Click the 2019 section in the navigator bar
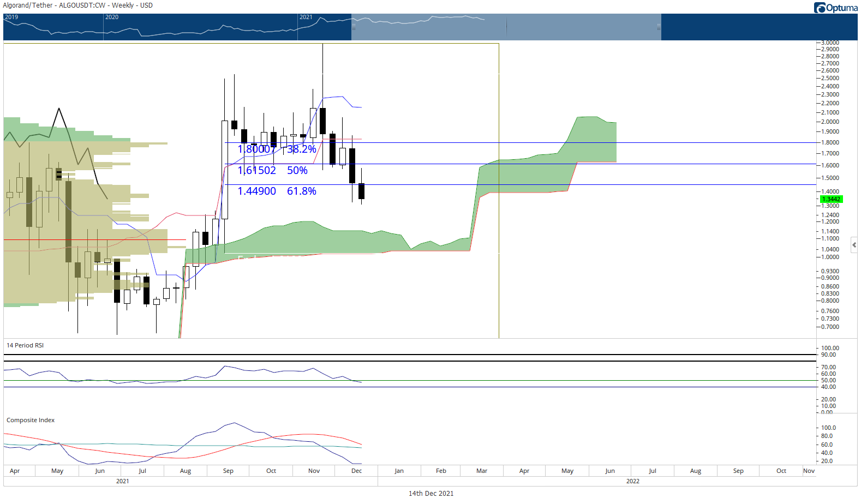The height and width of the screenshot is (504, 861). click(53, 27)
